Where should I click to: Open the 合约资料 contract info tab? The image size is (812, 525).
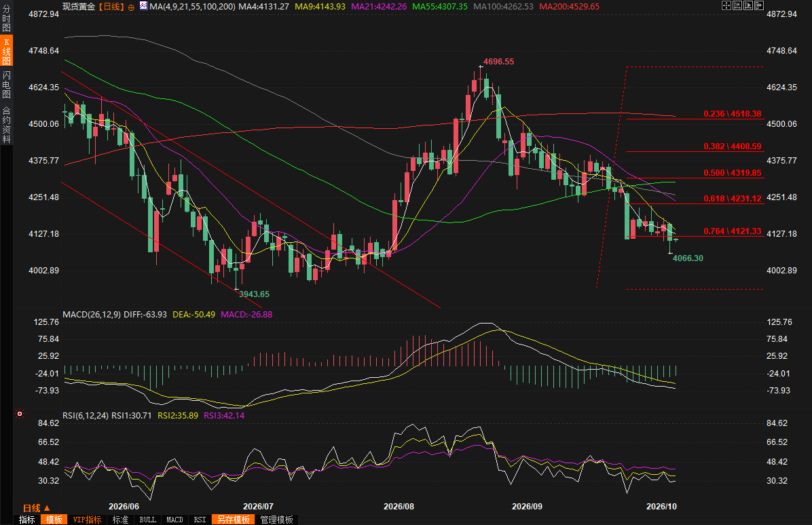tap(6, 124)
